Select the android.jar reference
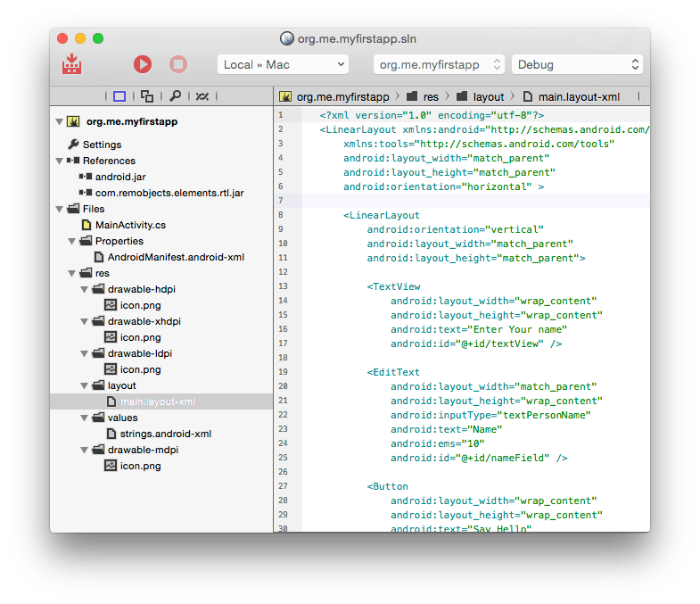Image resolution: width=700 pixels, height=604 pixels. [x=120, y=177]
